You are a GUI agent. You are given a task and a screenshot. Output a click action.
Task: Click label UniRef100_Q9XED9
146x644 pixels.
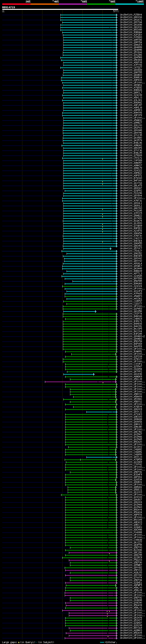131,70
